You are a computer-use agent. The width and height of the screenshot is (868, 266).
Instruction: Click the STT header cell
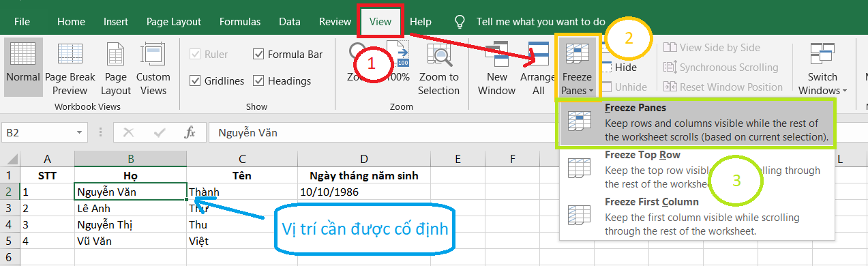coord(47,176)
